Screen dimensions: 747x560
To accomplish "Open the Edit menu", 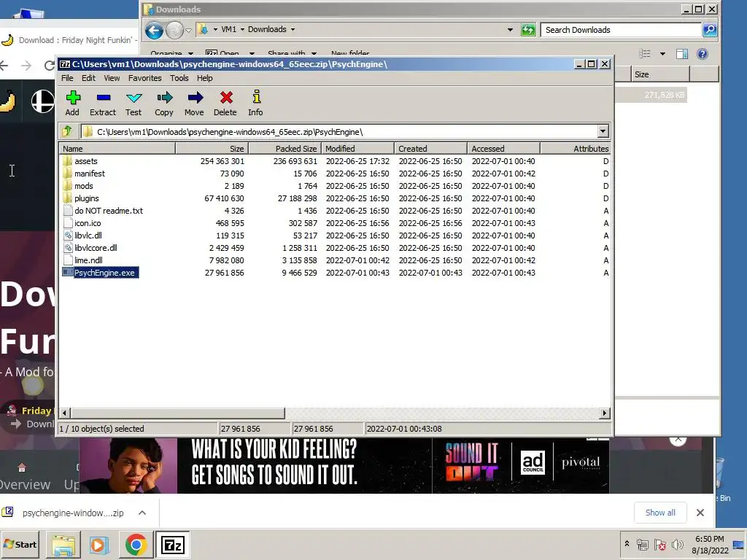I will (88, 78).
